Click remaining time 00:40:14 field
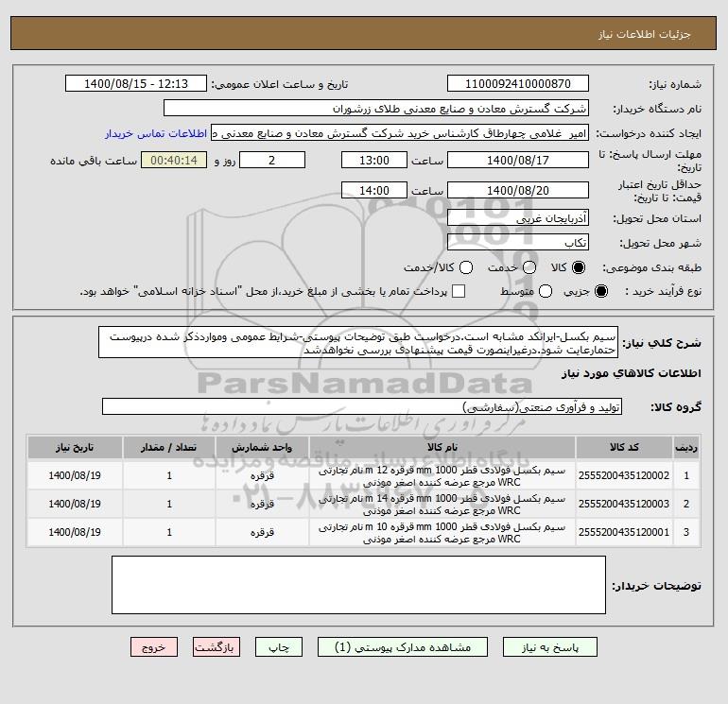This screenshot has height=704, width=728. click(x=174, y=160)
